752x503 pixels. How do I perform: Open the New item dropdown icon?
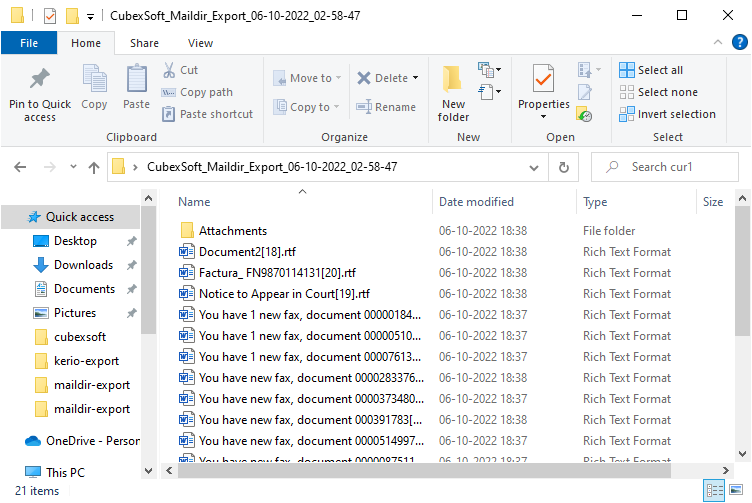tap(490, 70)
